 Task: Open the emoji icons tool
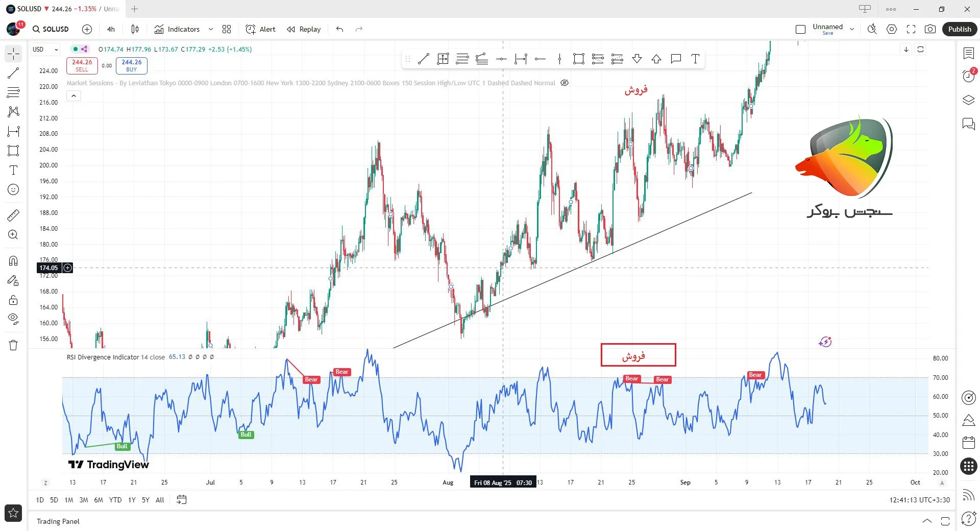[x=13, y=189]
